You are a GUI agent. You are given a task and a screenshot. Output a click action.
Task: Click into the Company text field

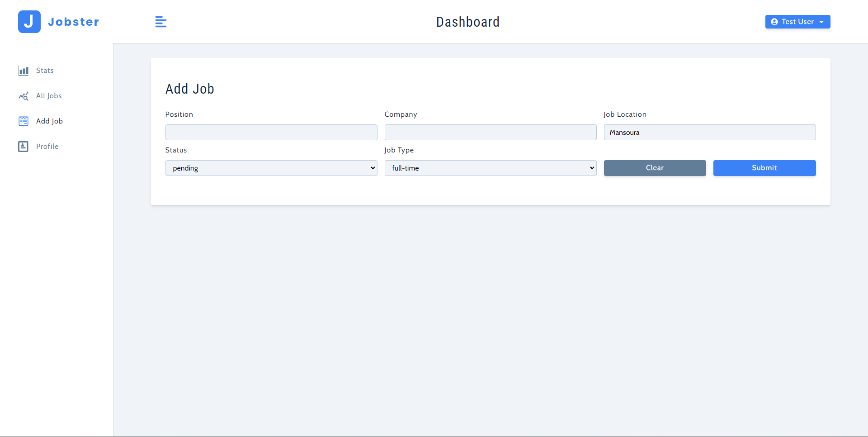[x=490, y=132]
